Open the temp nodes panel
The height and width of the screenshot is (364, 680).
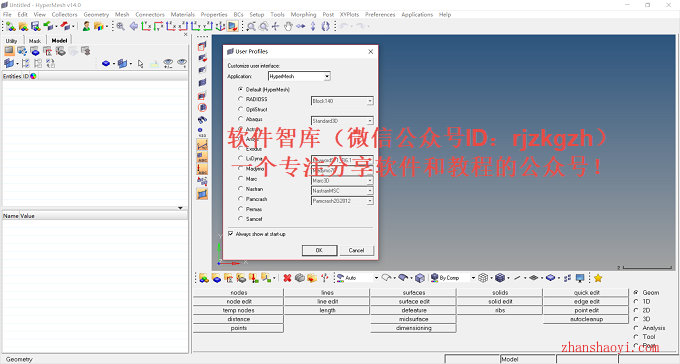click(238, 310)
